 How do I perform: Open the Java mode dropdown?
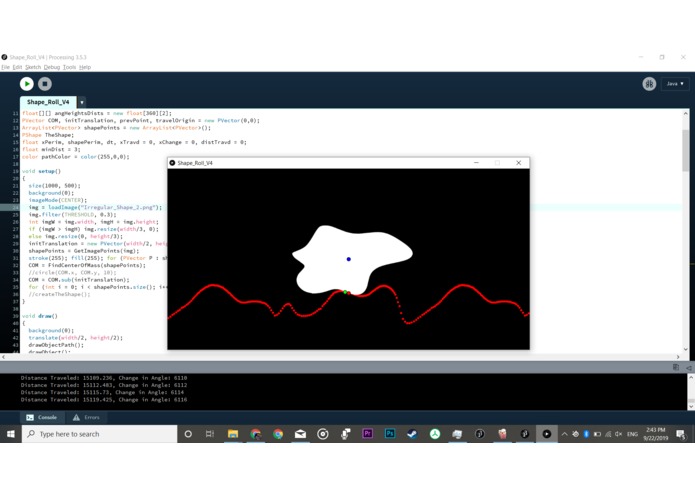click(675, 84)
